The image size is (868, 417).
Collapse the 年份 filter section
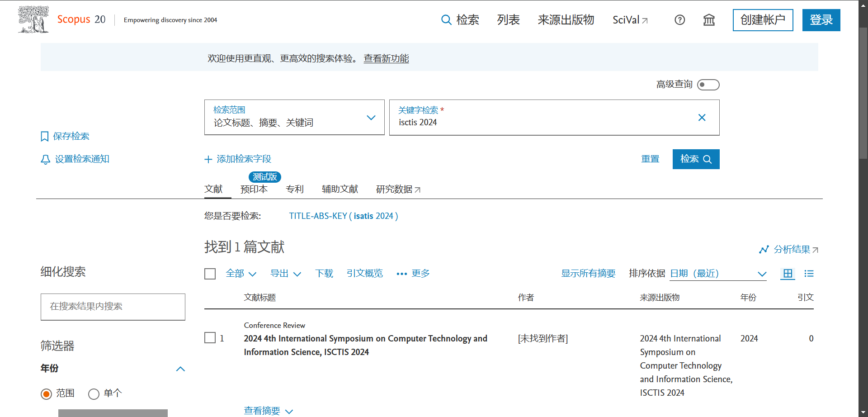(x=180, y=369)
